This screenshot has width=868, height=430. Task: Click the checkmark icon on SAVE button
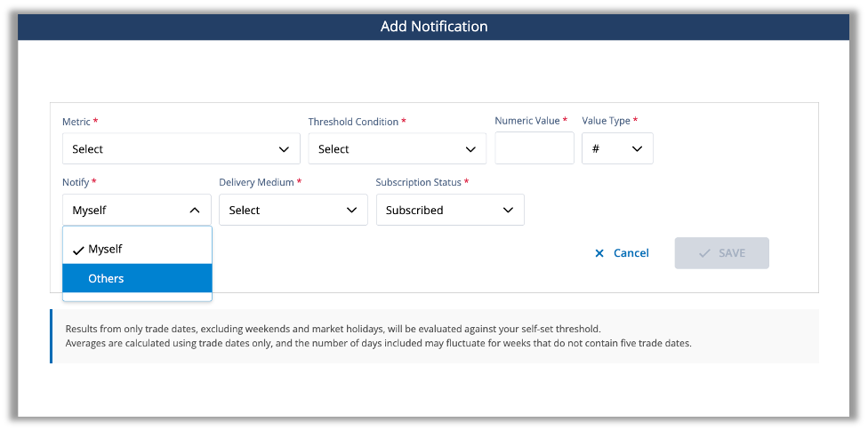[x=704, y=253]
